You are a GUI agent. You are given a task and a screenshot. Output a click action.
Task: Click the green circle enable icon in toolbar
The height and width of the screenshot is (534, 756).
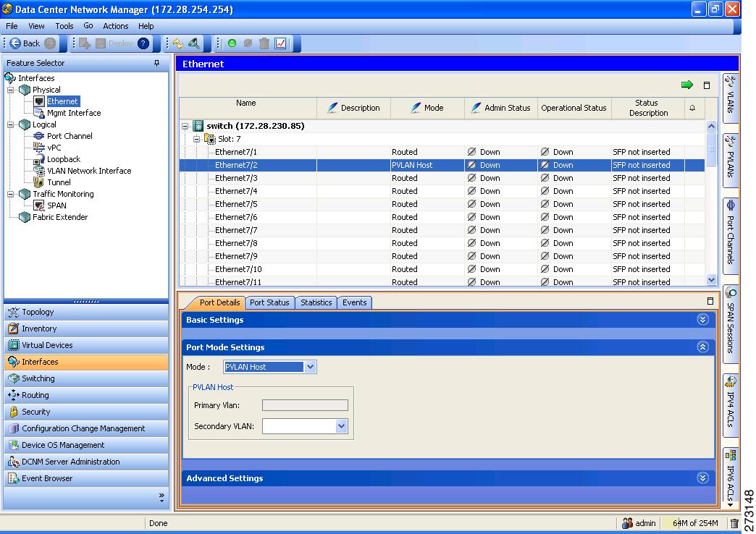pos(232,43)
